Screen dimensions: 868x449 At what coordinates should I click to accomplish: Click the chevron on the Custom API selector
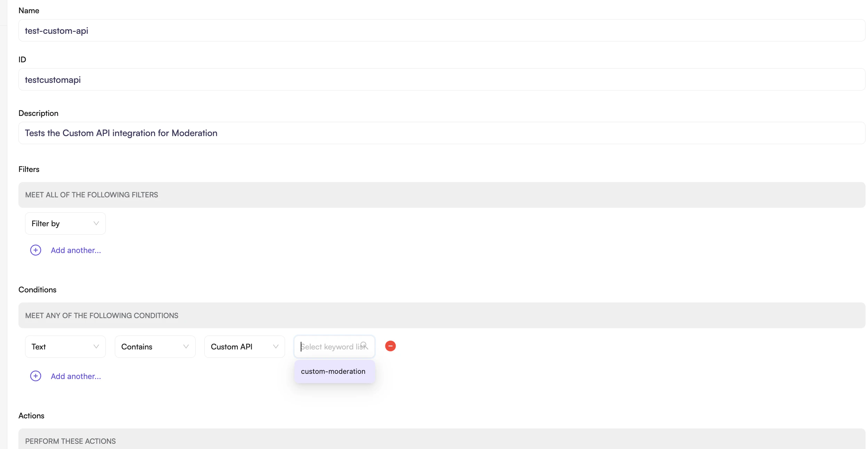(275, 346)
